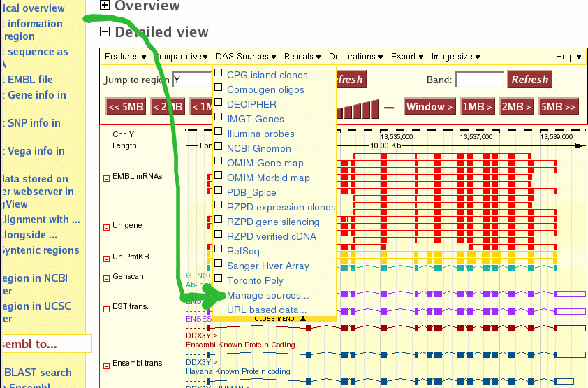This screenshot has width=588, height=388.
Task: Open the SNP info in link
Action: (31, 123)
